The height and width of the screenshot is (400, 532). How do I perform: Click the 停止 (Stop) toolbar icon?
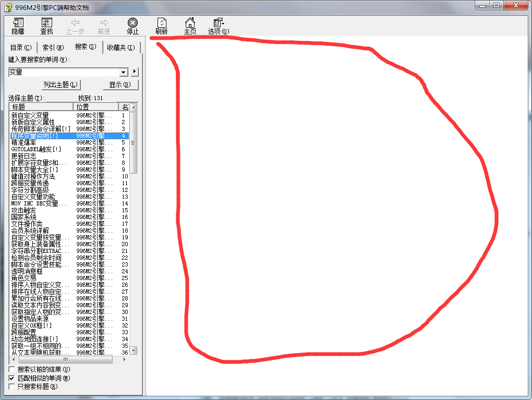133,23
